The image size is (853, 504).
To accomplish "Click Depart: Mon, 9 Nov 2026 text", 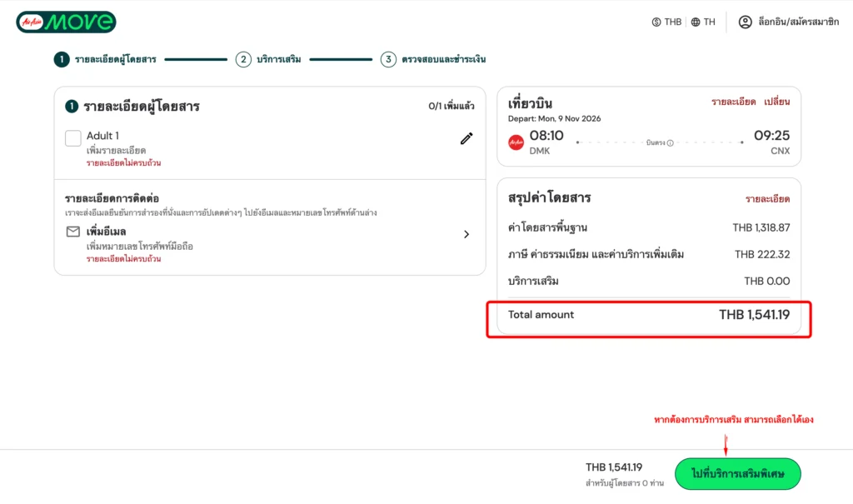I will pos(554,118).
